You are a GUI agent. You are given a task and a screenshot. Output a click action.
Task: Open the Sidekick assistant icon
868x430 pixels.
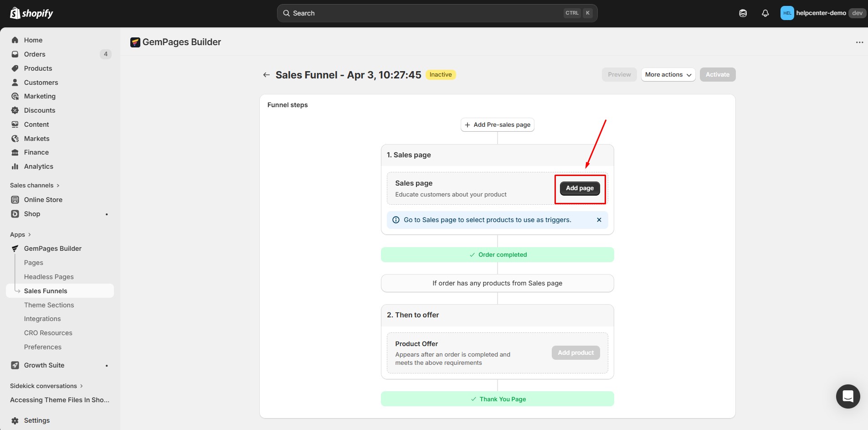click(743, 13)
